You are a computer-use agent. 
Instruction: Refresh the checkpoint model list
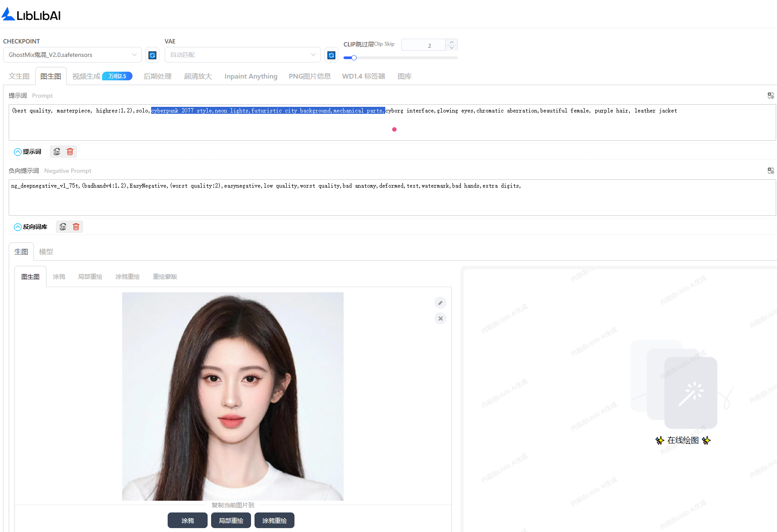pyautogui.click(x=152, y=55)
